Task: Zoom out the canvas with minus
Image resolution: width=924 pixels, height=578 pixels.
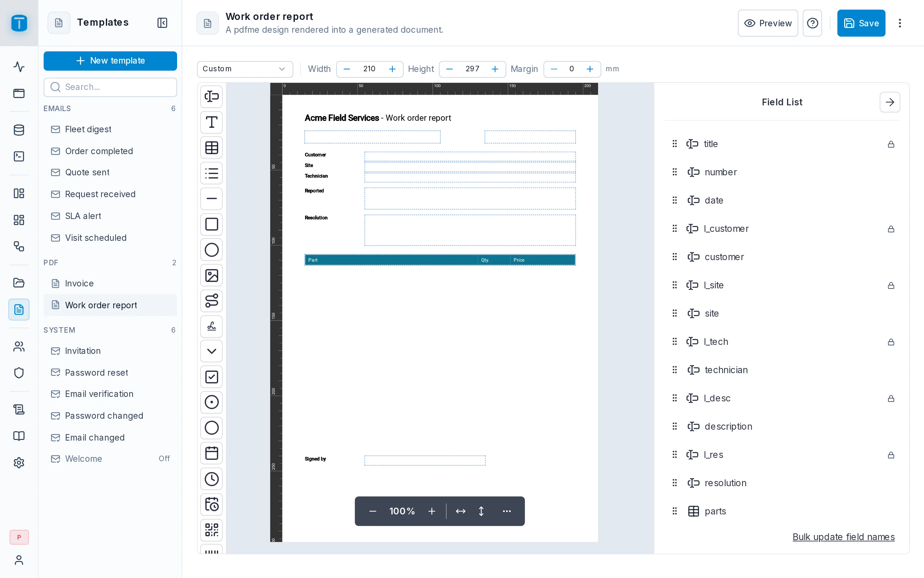Action: (373, 511)
